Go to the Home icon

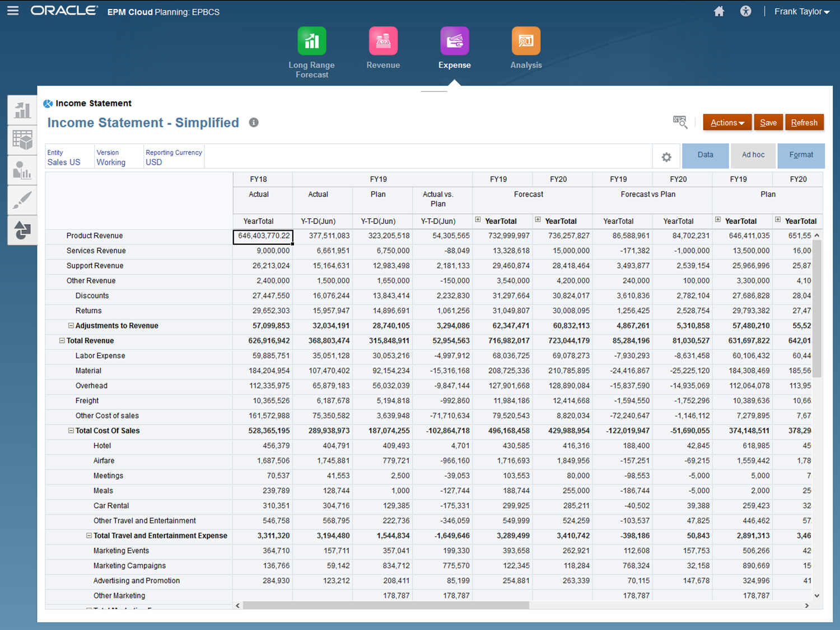click(719, 11)
